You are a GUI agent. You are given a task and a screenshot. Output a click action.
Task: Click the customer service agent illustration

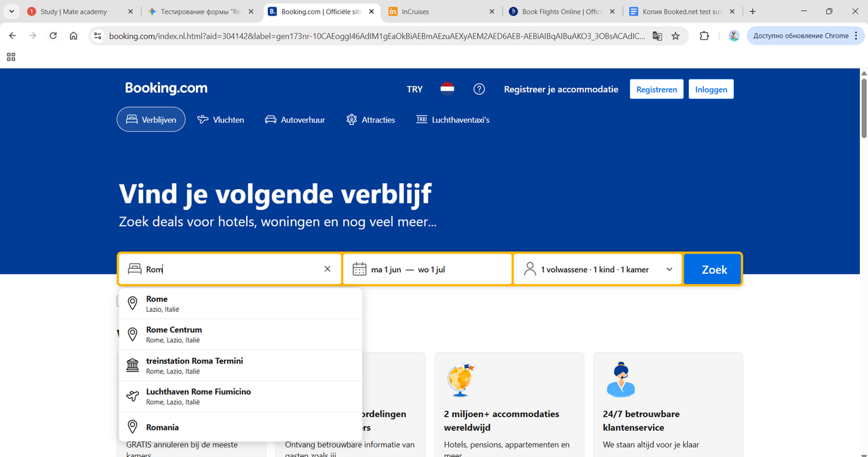click(620, 380)
